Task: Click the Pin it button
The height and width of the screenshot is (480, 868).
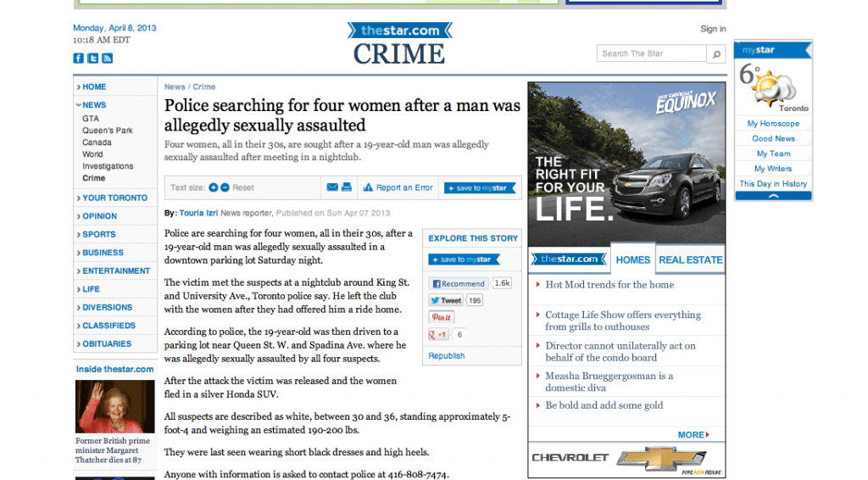Action: [441, 317]
